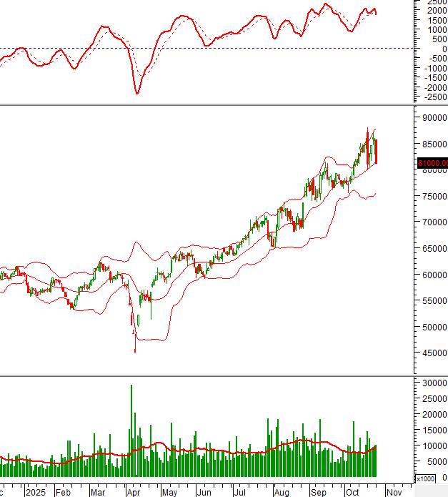The height and width of the screenshot is (497, 448).
Task: Select the 2025 year marker on time axis
Action: click(34, 492)
